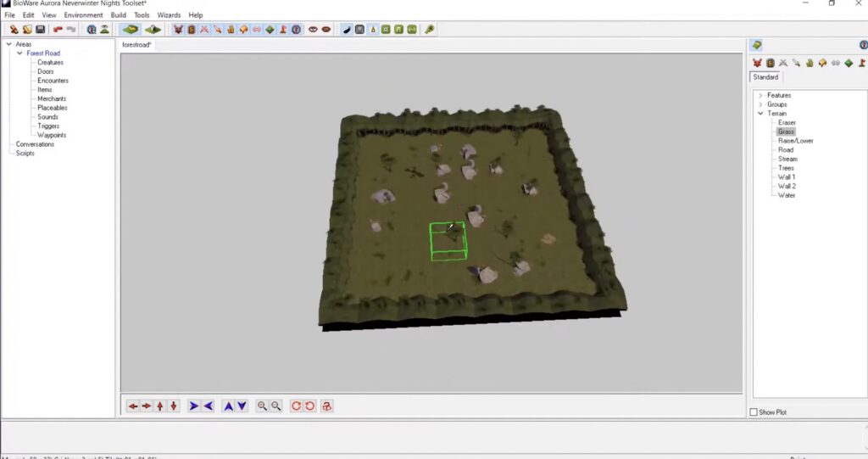
Task: Open the Wizards menu
Action: (169, 15)
